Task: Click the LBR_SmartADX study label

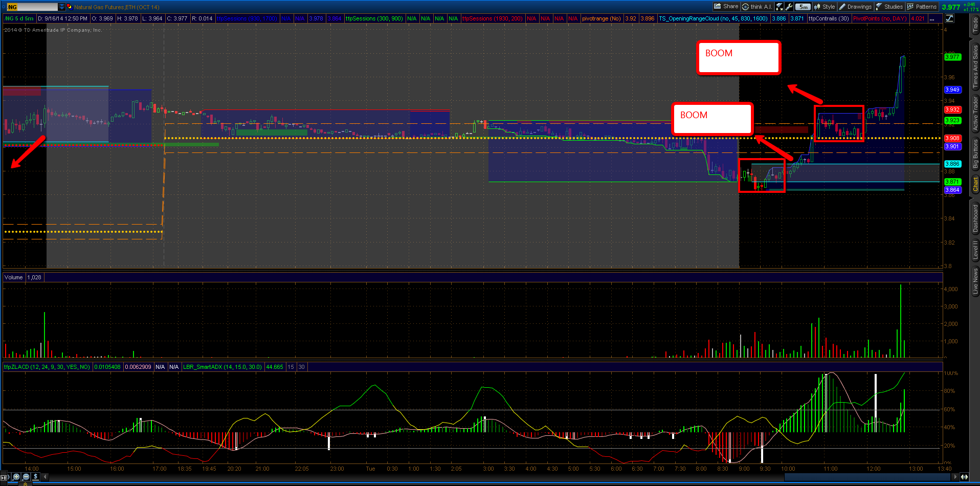Action: (x=222, y=367)
